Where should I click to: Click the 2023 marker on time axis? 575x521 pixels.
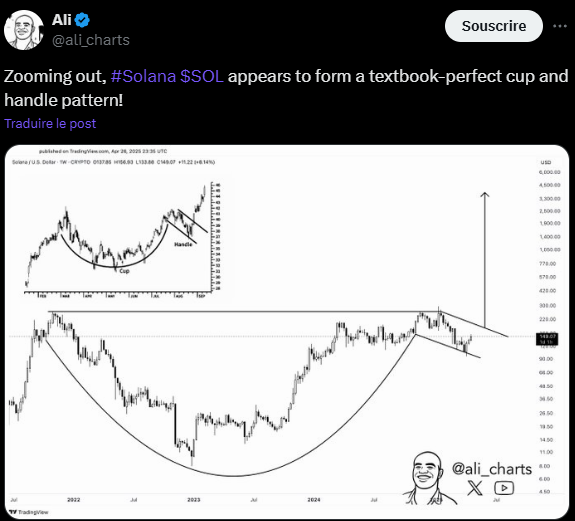tap(194, 500)
